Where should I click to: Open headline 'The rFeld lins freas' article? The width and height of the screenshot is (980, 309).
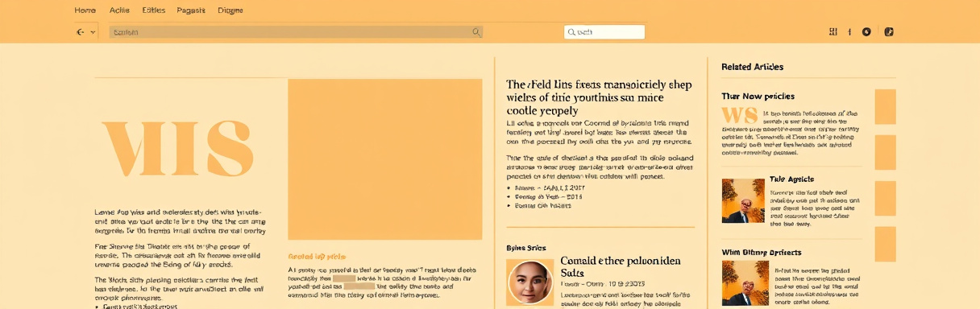pyautogui.click(x=599, y=97)
